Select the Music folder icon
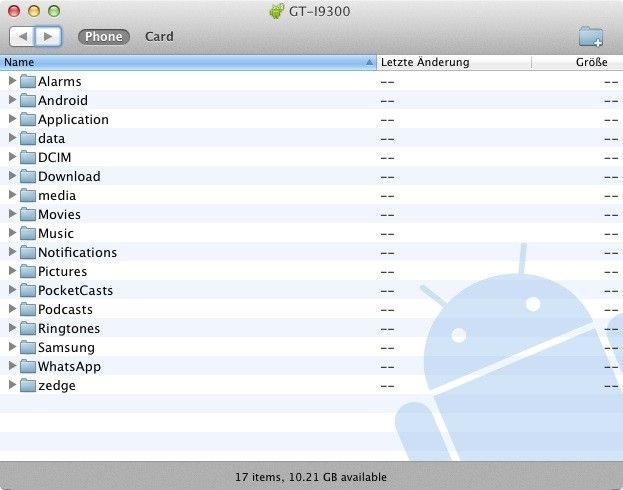 point(28,234)
